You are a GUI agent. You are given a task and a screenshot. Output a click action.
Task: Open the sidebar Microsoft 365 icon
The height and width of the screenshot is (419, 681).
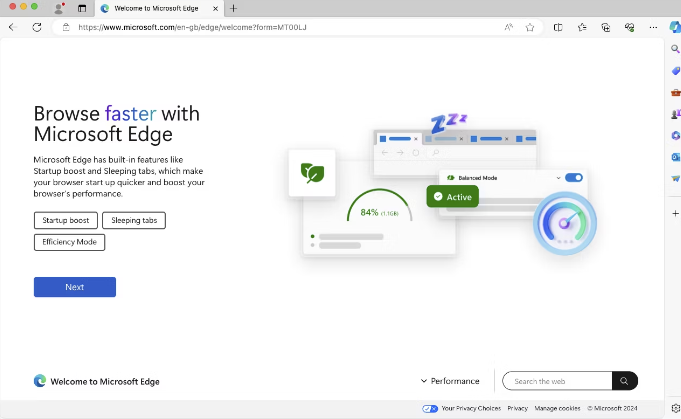click(675, 135)
